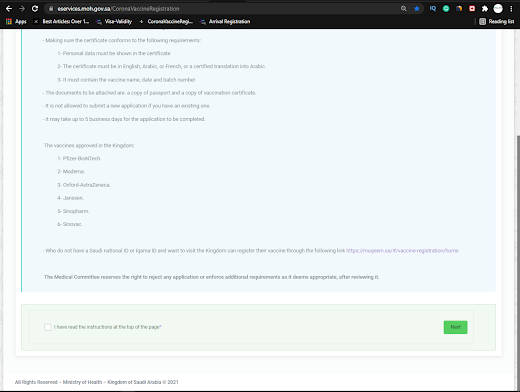The image size is (520, 392).
Task: Check the 'I have read the instructions' checkbox
Action: point(48,327)
